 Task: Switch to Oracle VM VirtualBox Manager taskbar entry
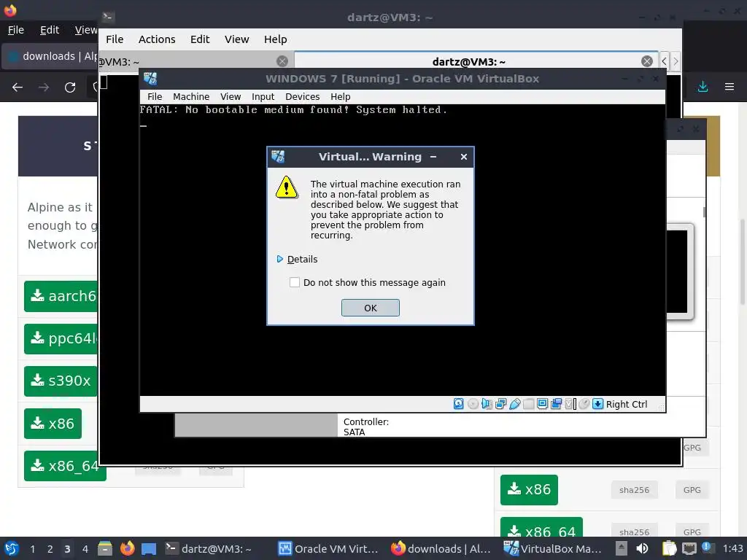[328, 548]
